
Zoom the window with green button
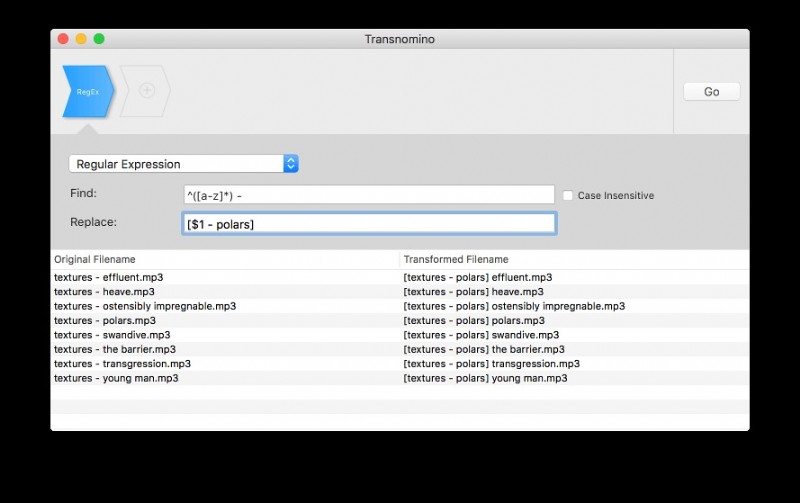(99, 39)
